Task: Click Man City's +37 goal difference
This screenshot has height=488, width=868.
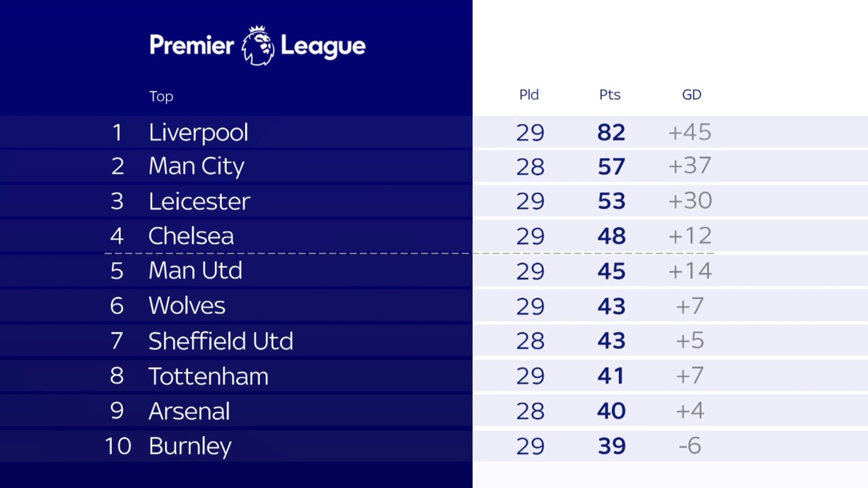Action: point(690,166)
